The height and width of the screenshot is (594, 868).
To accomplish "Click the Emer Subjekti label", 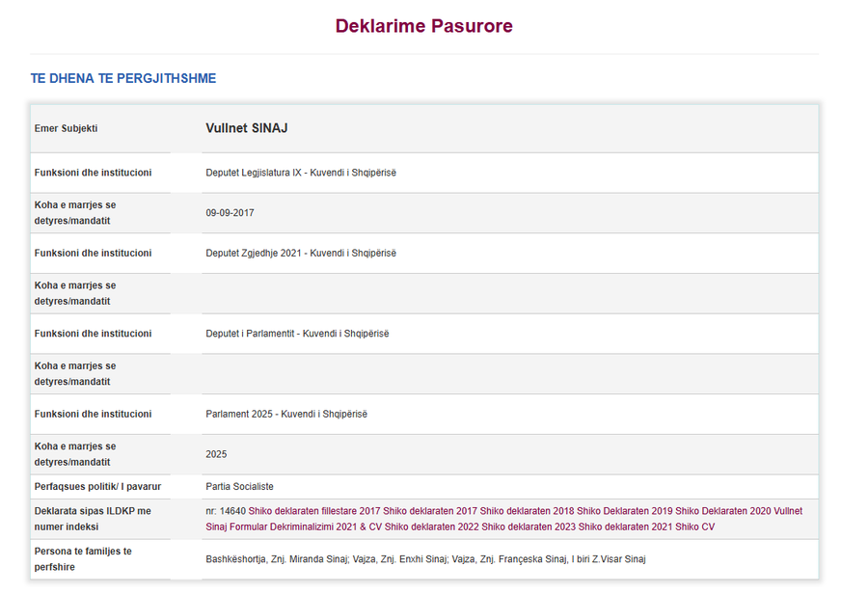I will (66, 128).
